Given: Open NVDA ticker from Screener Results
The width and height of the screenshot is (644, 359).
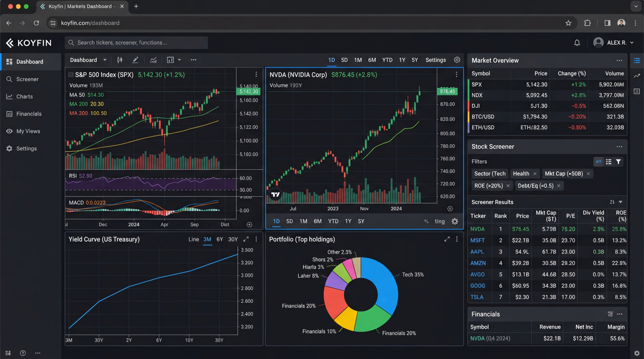Looking at the screenshot, I should 478,229.
